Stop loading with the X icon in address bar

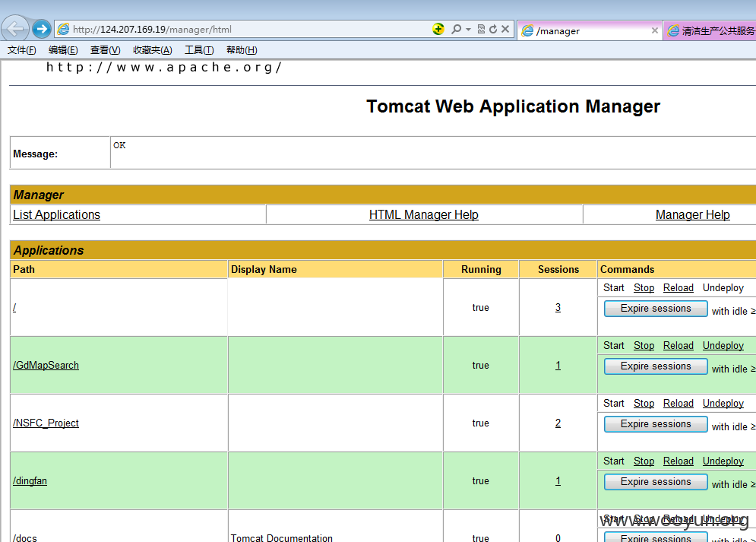505,29
